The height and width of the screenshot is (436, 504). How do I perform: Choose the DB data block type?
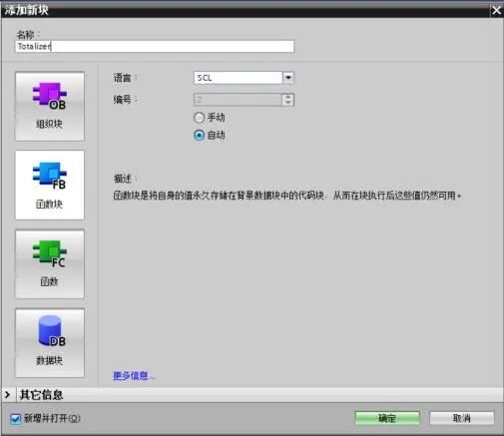coord(50,343)
